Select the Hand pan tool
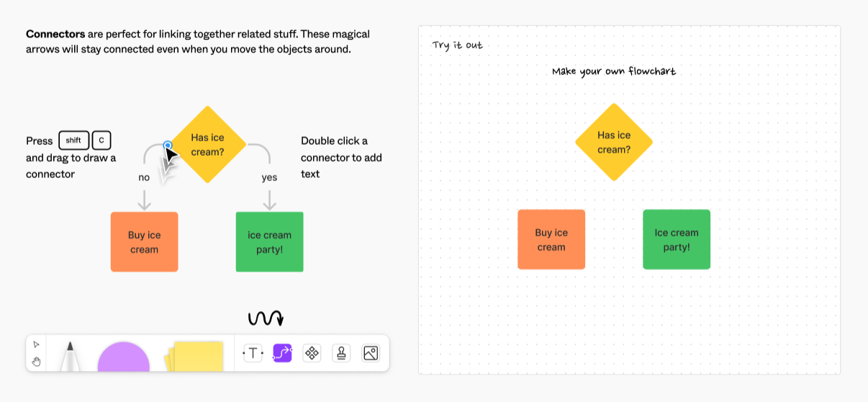Viewport: 868px width, 402px height. coord(36,361)
